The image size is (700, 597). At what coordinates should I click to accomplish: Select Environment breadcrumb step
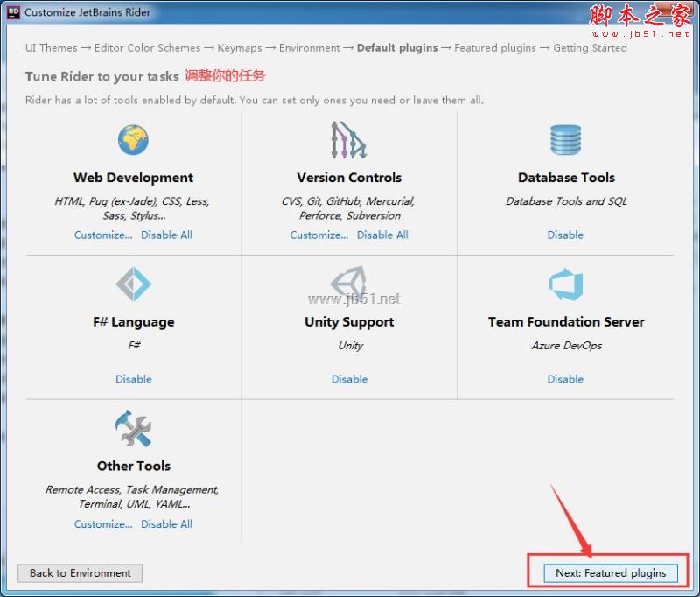[x=310, y=48]
